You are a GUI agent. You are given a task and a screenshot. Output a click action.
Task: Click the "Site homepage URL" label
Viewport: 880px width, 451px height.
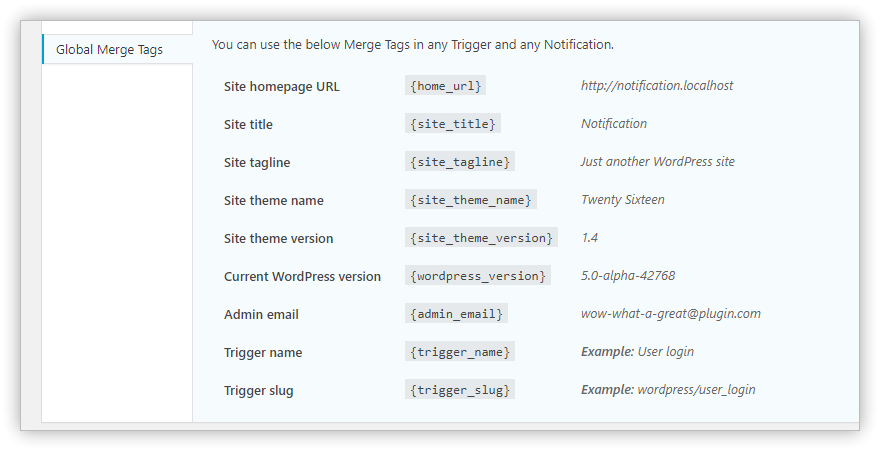[x=282, y=87]
